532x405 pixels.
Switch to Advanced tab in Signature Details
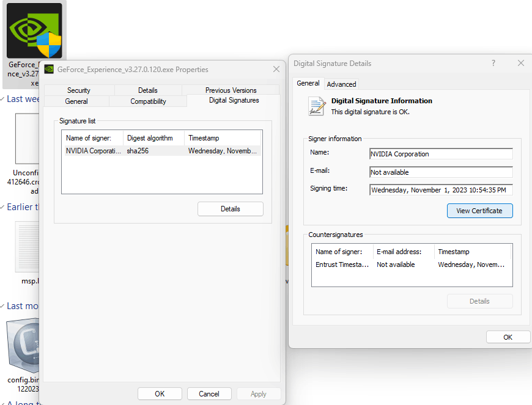pos(341,84)
